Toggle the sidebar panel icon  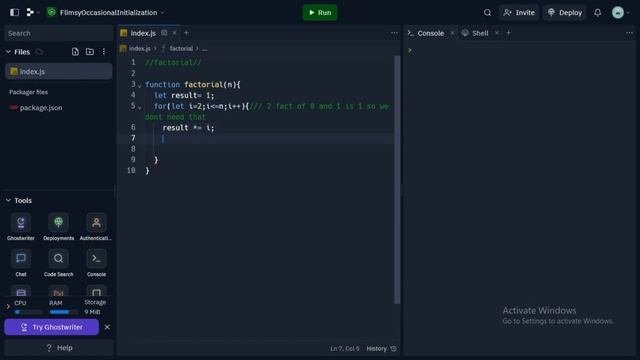coord(14,12)
